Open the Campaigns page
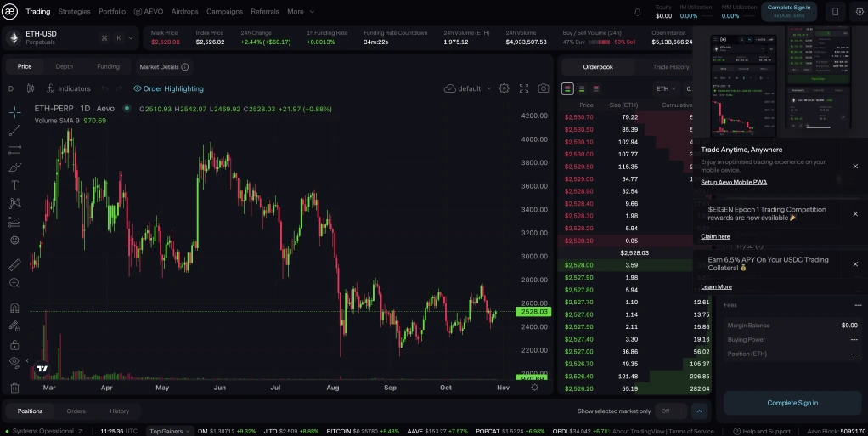 (224, 11)
